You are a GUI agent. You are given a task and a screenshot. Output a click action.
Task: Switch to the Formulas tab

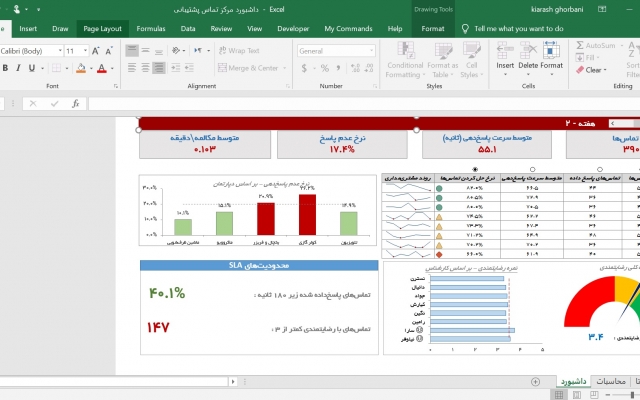click(x=151, y=29)
